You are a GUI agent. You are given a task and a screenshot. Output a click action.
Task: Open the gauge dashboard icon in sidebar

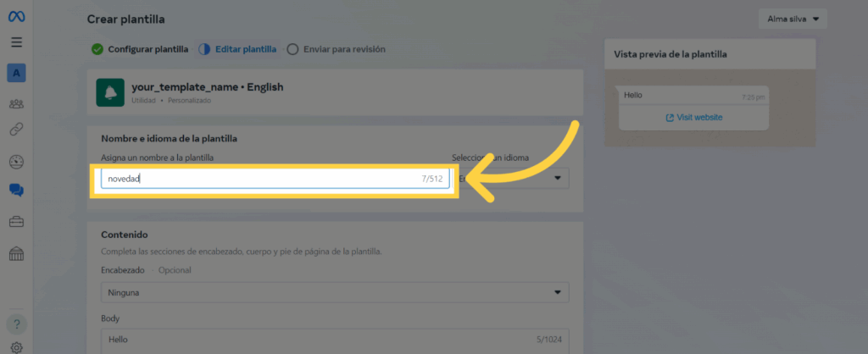tap(17, 162)
